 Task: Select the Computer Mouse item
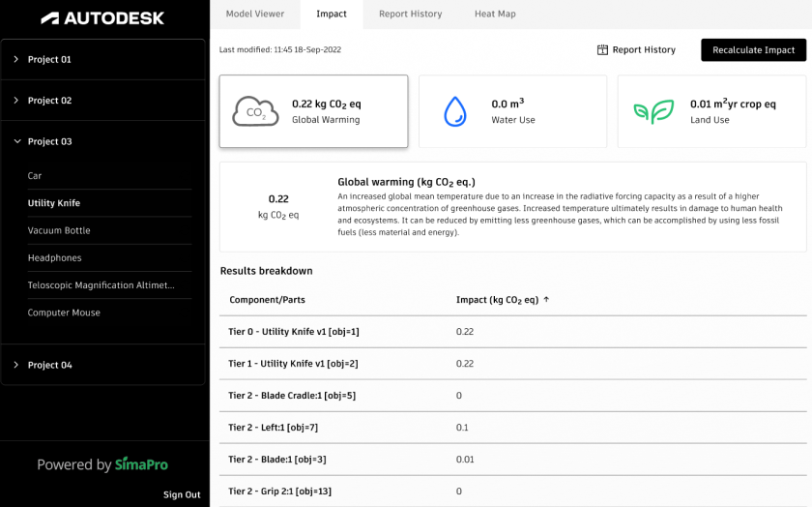(64, 313)
